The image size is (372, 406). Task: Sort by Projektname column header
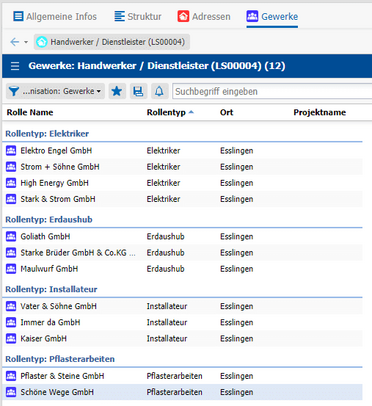pos(319,112)
